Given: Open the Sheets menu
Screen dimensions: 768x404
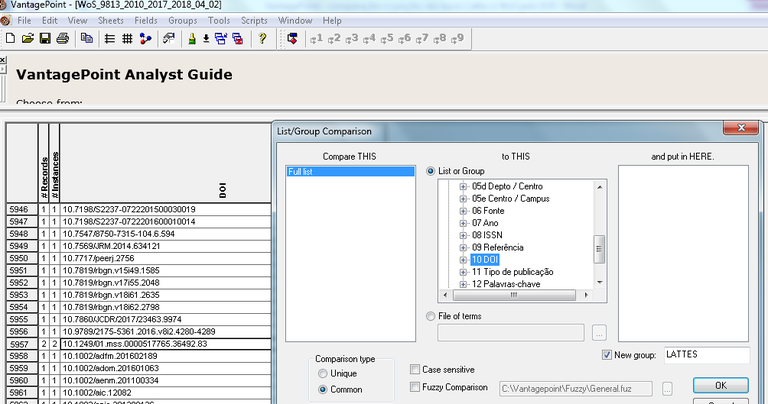Looking at the screenshot, I should tap(111, 21).
